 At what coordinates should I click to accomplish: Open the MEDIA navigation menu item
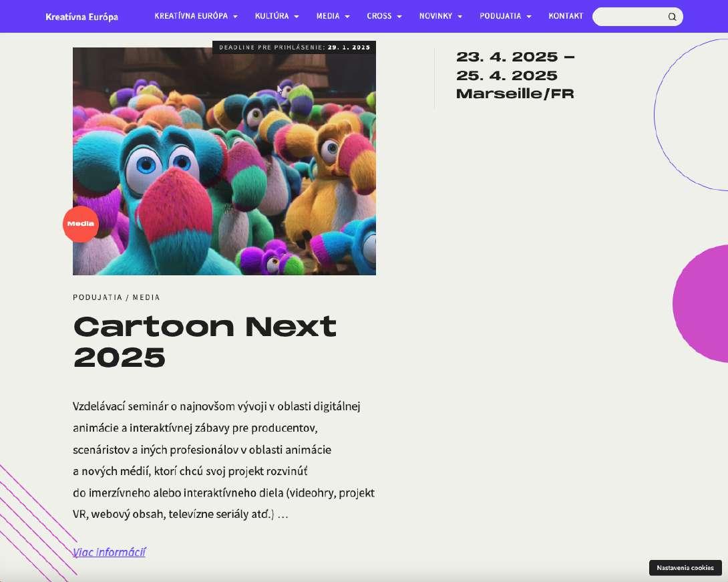click(x=328, y=16)
